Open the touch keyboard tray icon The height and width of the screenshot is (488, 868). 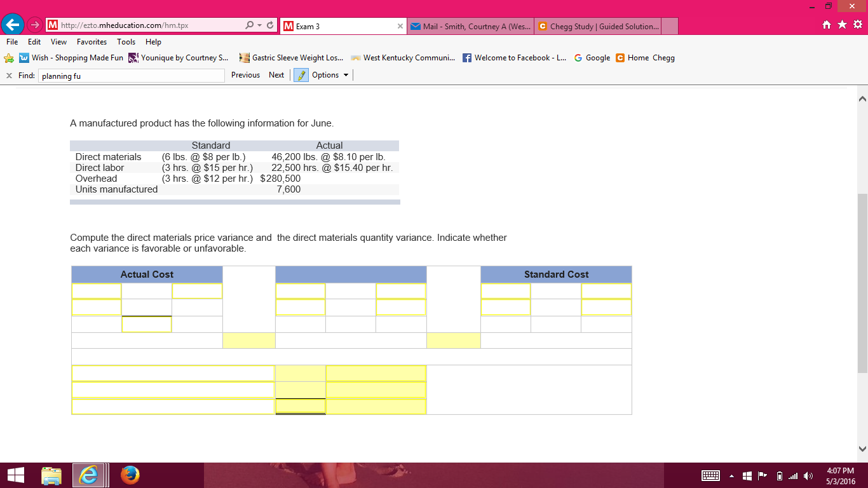710,476
